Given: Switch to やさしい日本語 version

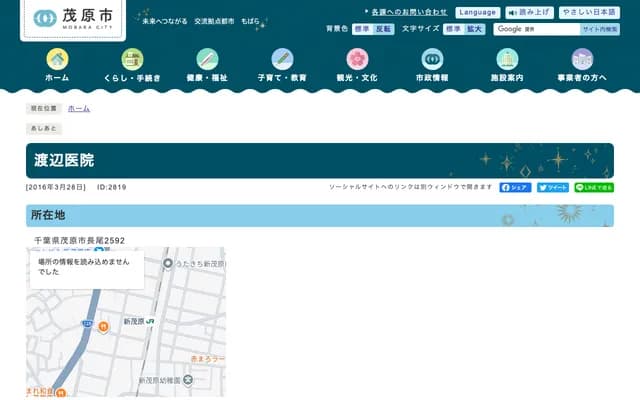Looking at the screenshot, I should (589, 12).
